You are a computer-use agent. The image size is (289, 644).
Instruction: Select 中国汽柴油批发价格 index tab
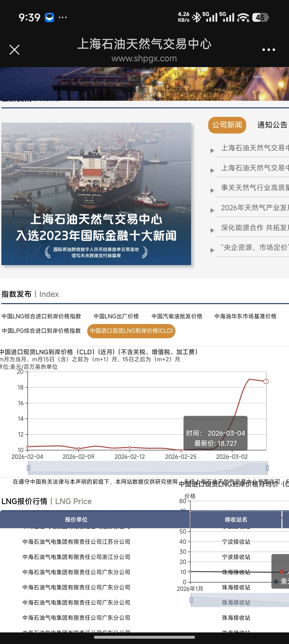[x=177, y=316]
